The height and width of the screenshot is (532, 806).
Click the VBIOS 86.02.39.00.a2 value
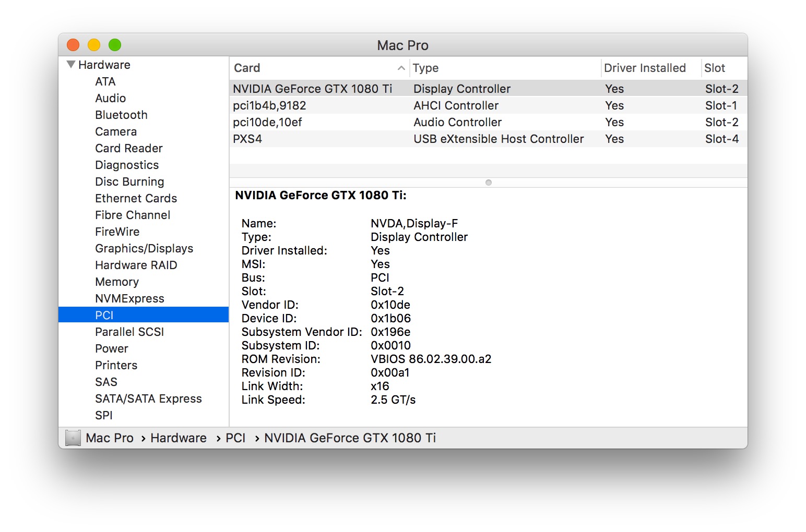click(x=431, y=359)
